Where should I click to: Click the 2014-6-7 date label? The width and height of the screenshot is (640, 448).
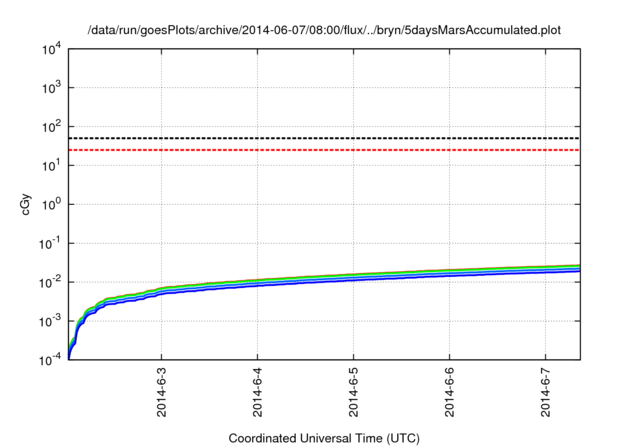(x=546, y=392)
